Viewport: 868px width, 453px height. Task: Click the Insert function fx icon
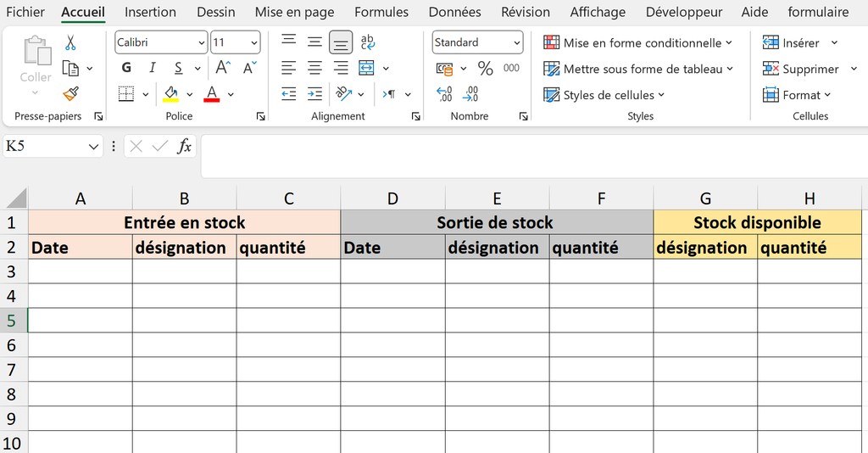[184, 146]
